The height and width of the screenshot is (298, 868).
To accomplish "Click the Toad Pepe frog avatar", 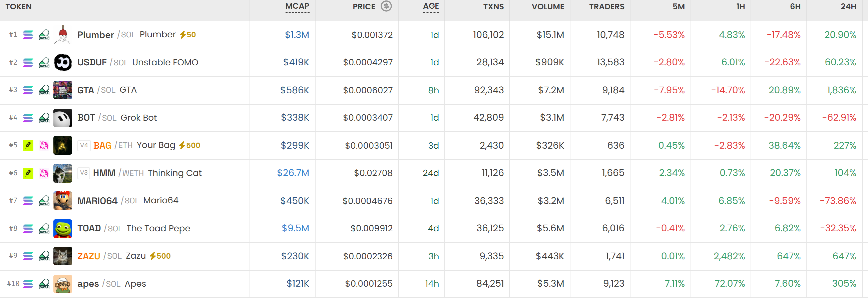I will 62,229.
